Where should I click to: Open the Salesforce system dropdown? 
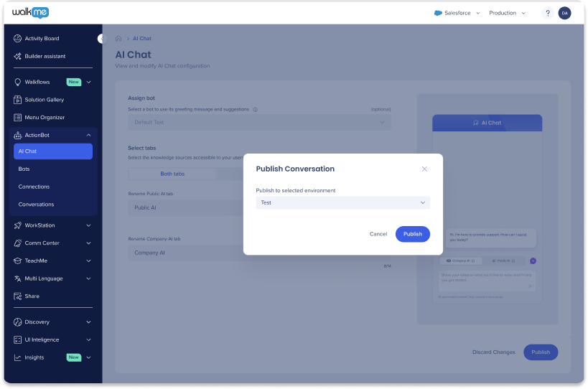tap(457, 13)
